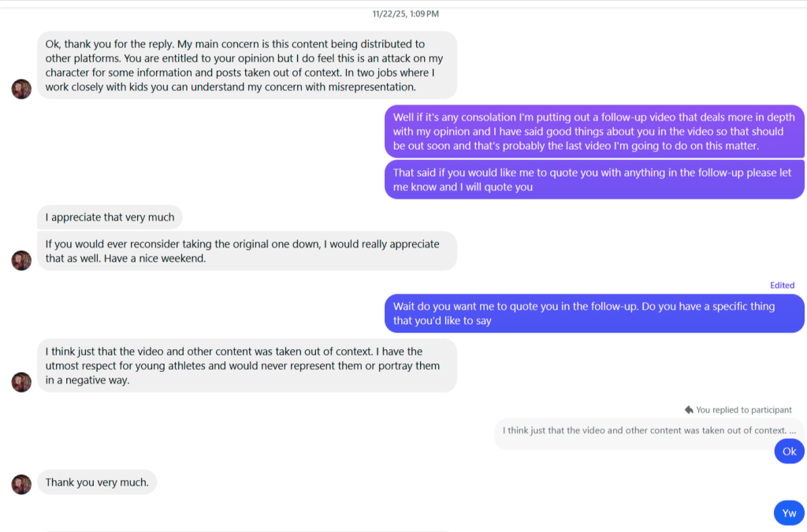Viewport: 807px width, 532px height.
Task: Click the blue Ok reply bubble
Action: click(x=789, y=451)
